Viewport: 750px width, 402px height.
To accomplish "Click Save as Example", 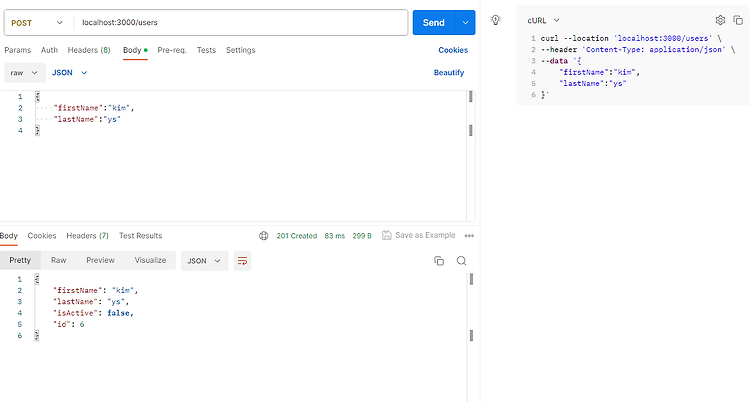I will point(419,235).
